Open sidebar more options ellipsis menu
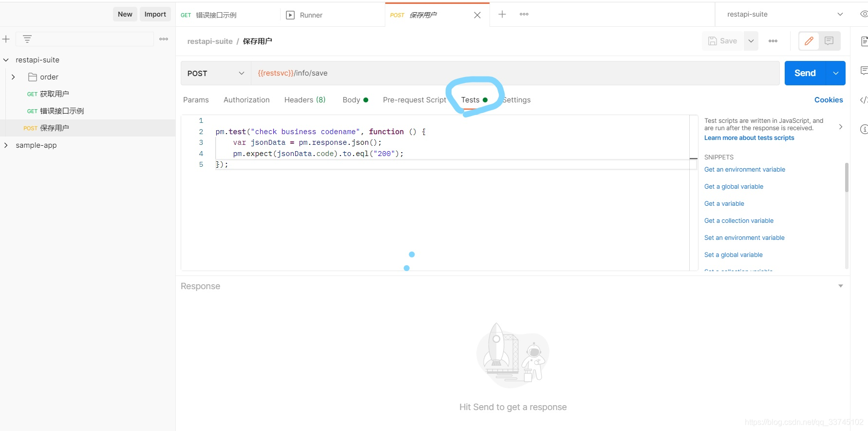Image resolution: width=868 pixels, height=431 pixels. [164, 39]
